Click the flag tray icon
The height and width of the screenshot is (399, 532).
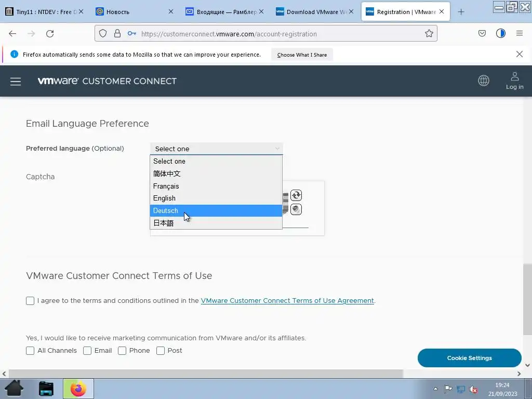click(x=448, y=389)
